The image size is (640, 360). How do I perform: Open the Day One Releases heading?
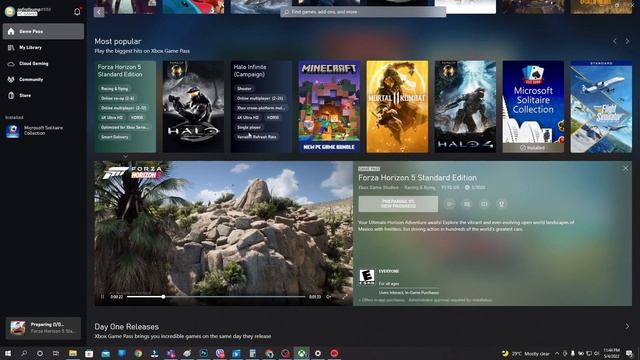(x=127, y=327)
